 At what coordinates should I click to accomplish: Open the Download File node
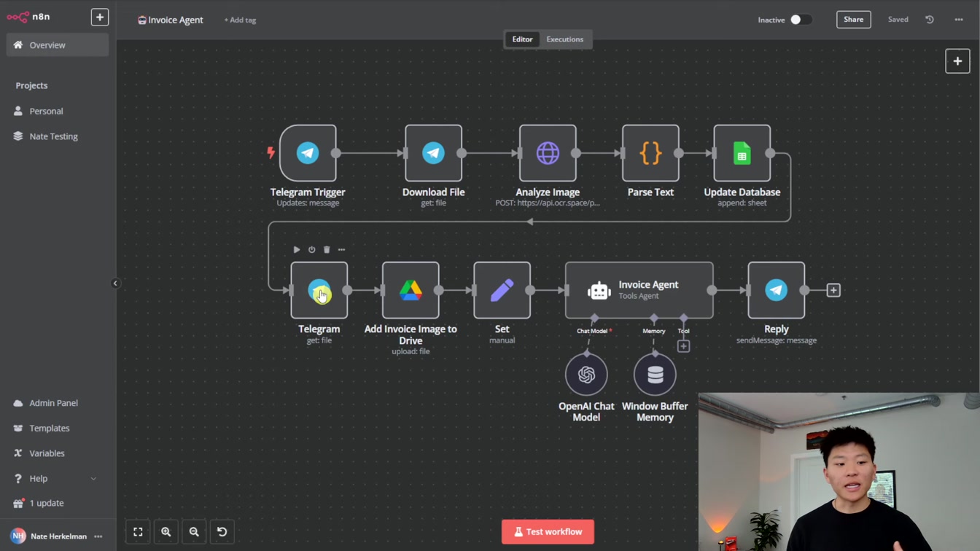tap(434, 153)
